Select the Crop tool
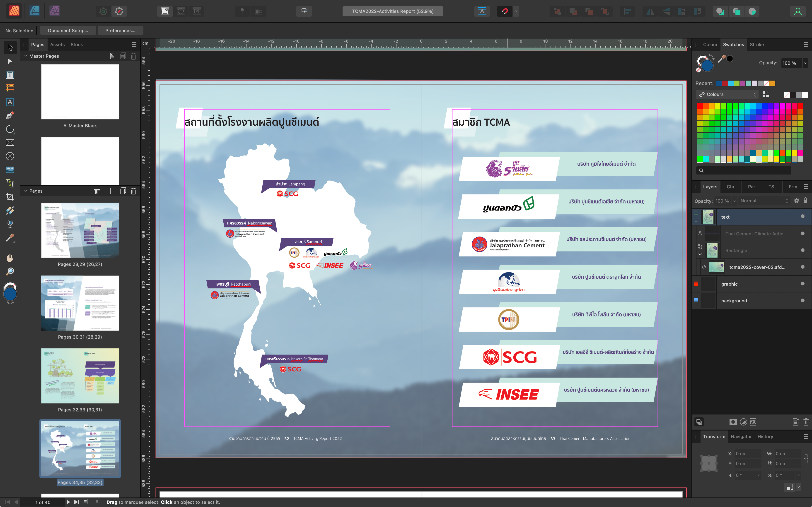Screen dimensions: 812x507 10,197
